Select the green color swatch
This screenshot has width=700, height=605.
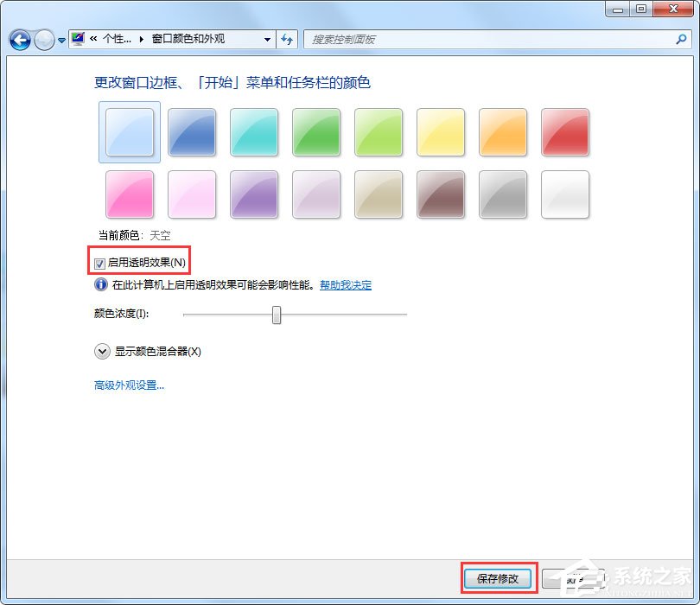(315, 132)
